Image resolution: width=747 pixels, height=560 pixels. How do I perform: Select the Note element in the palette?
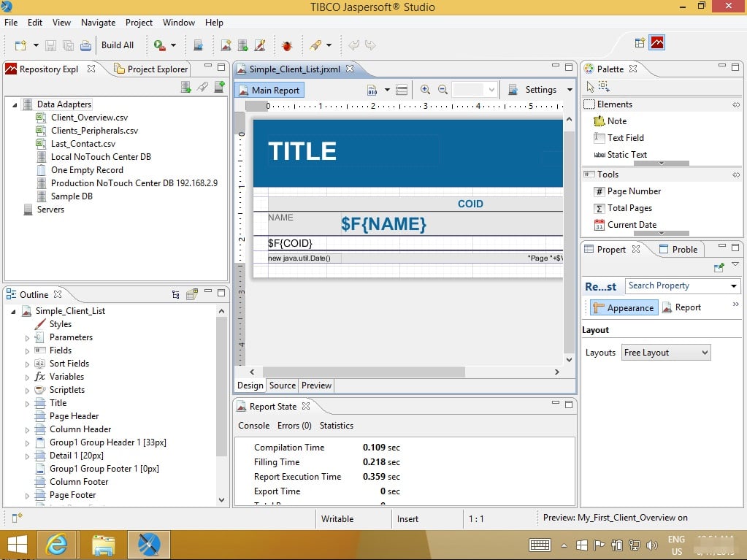click(616, 121)
